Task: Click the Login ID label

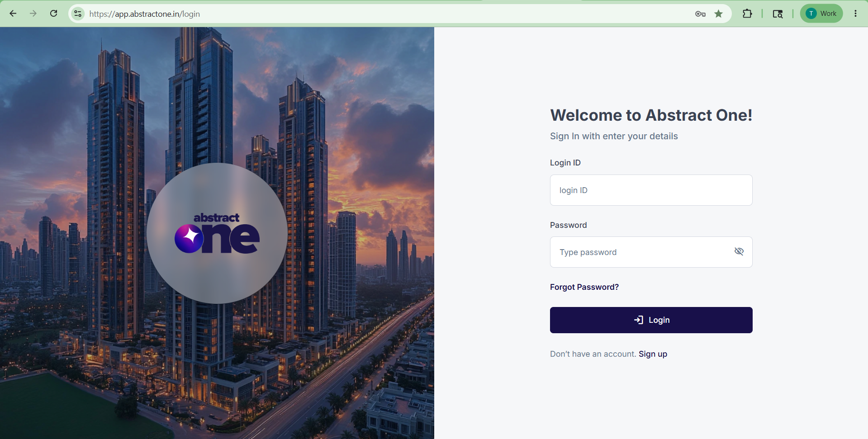Action: pyautogui.click(x=565, y=163)
